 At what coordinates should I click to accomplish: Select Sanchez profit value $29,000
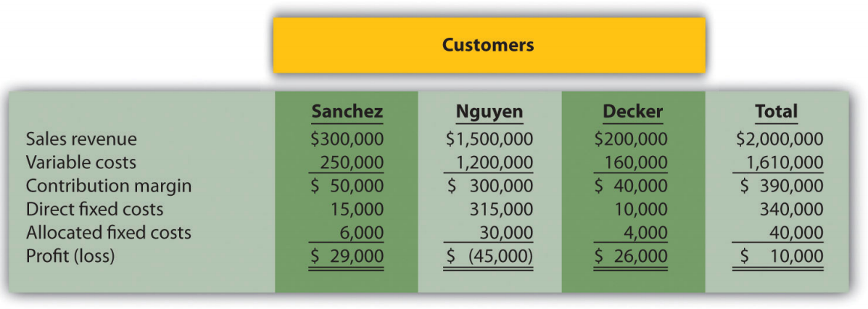347,256
